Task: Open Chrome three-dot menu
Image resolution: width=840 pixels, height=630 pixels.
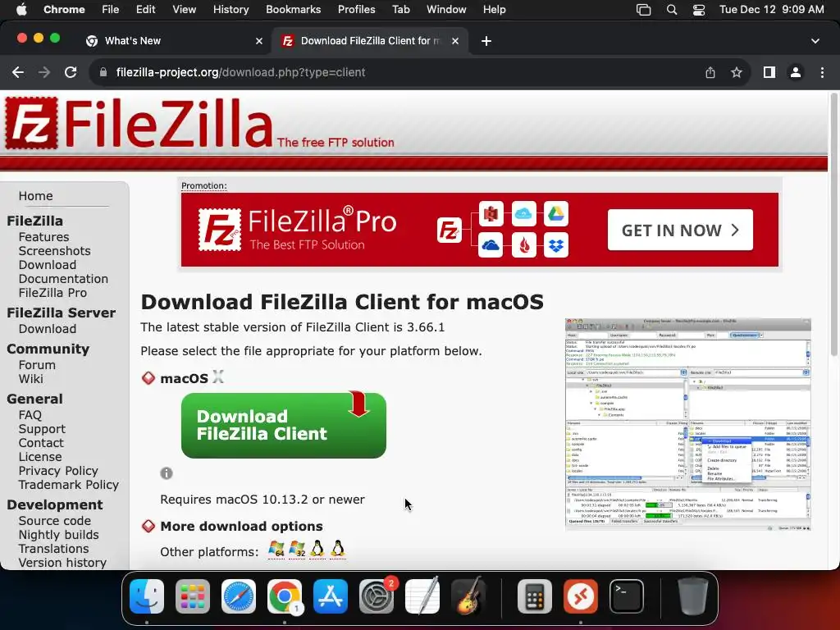Action: [822, 72]
